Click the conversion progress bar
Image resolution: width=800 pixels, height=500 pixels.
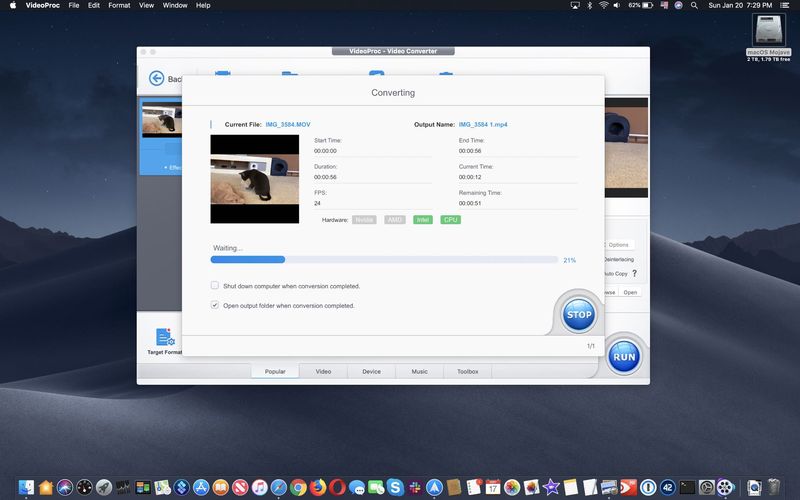tap(384, 260)
